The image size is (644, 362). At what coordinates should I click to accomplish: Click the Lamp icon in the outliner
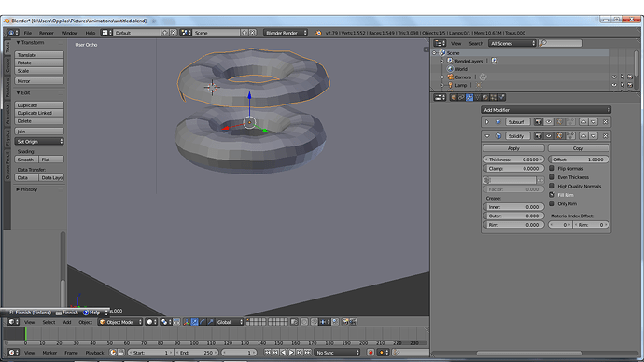pyautogui.click(x=450, y=85)
